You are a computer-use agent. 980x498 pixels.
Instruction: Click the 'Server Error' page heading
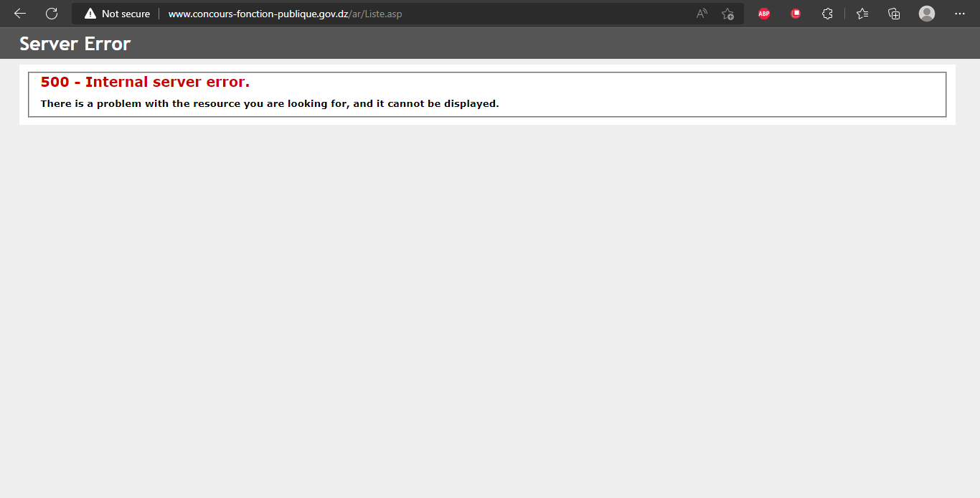click(75, 44)
